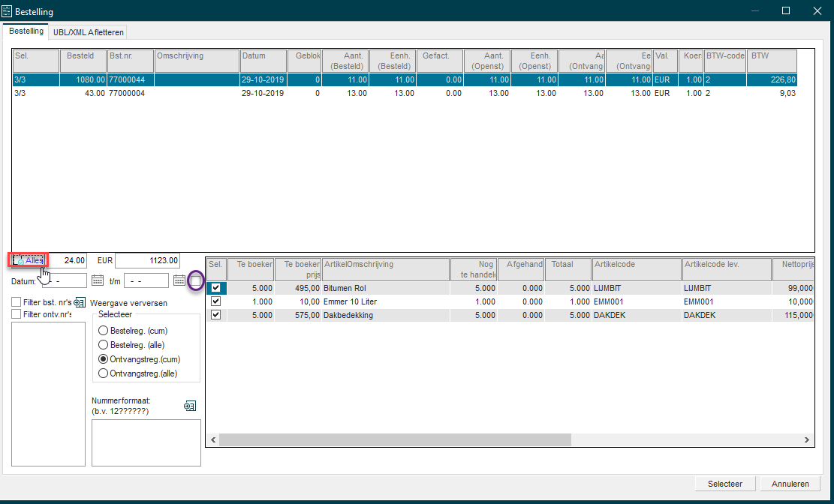This screenshot has width=834, height=504.
Task: Click the Te boeken prijs value 575,00
Action: (x=298, y=315)
